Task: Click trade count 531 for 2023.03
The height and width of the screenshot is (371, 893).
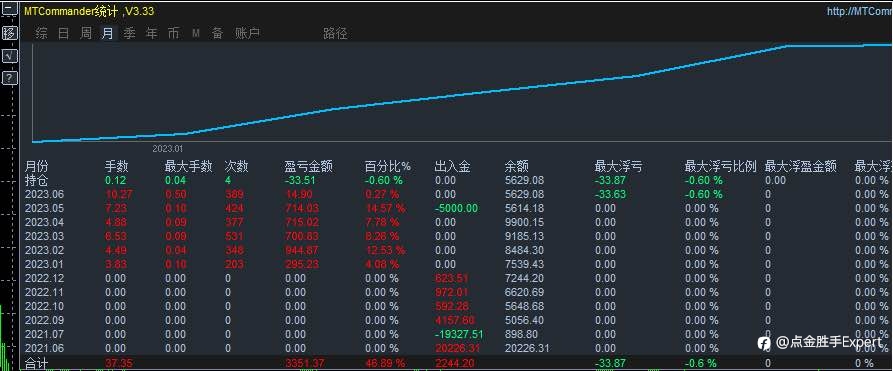Action: click(x=234, y=237)
